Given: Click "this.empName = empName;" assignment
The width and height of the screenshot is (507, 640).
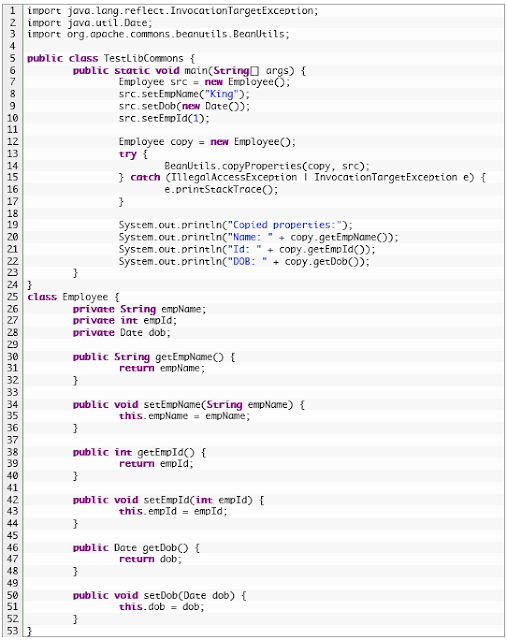Looking at the screenshot, I should pyautogui.click(x=185, y=416).
